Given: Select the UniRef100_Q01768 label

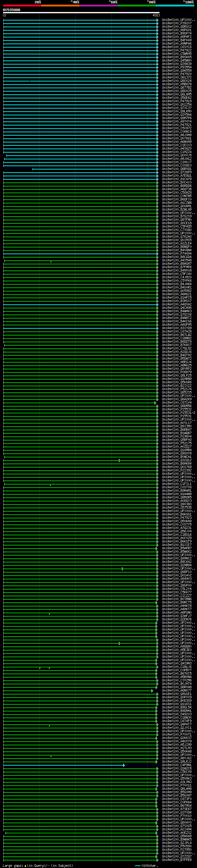Looking at the screenshot, I should pyautogui.click(x=177, y=467).
